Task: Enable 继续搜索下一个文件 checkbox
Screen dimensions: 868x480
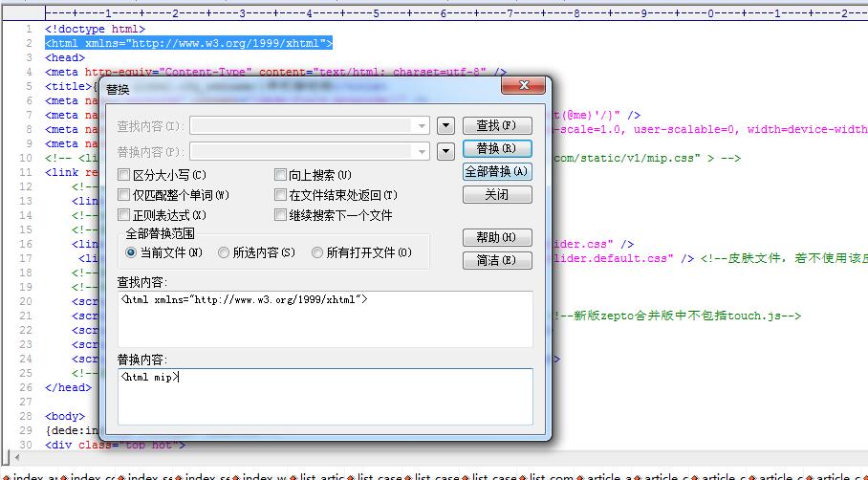Action: [x=281, y=215]
